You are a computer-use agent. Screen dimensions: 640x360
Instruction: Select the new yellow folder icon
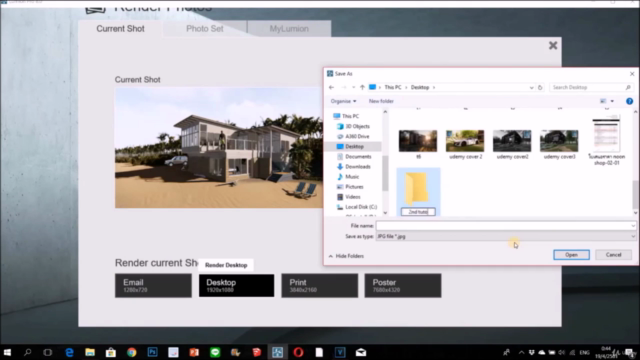[x=418, y=188]
